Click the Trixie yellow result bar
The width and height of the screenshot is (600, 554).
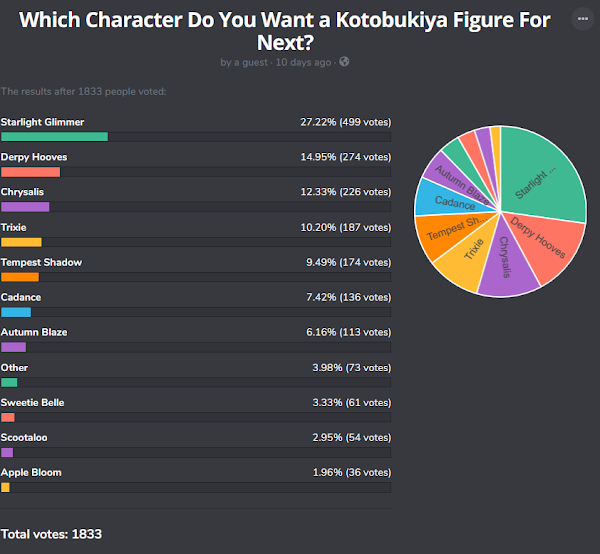[21, 242]
